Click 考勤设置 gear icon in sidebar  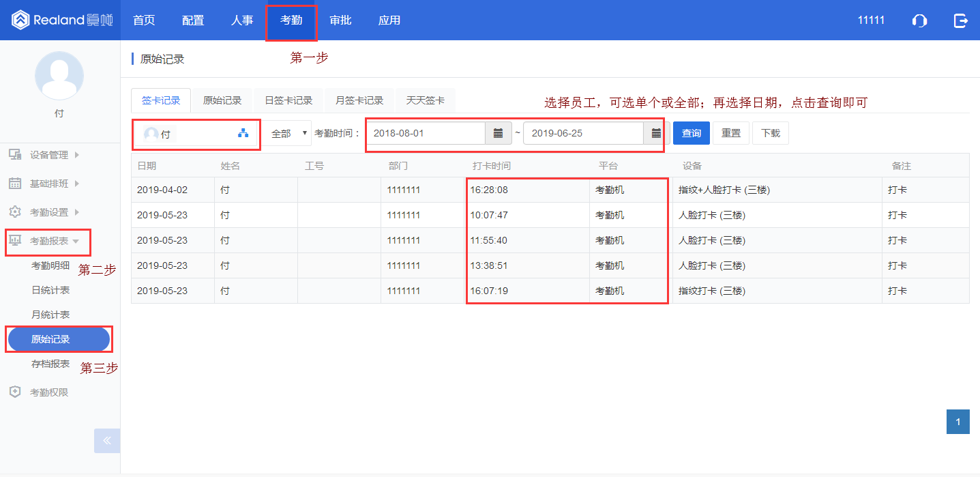(x=15, y=212)
